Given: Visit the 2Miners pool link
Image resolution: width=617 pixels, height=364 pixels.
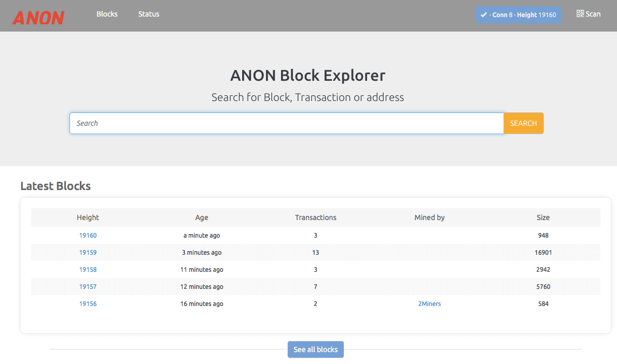Looking at the screenshot, I should (429, 304).
